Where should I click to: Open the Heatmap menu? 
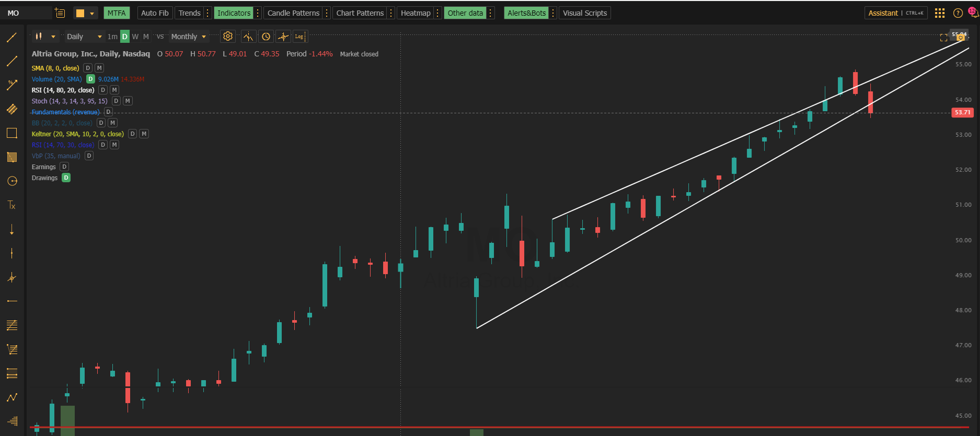click(x=416, y=13)
